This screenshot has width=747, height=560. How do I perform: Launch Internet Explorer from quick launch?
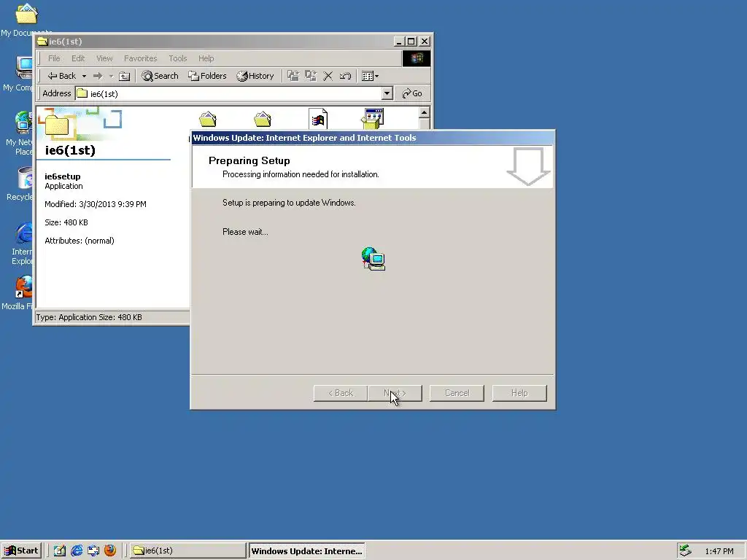tap(76, 551)
